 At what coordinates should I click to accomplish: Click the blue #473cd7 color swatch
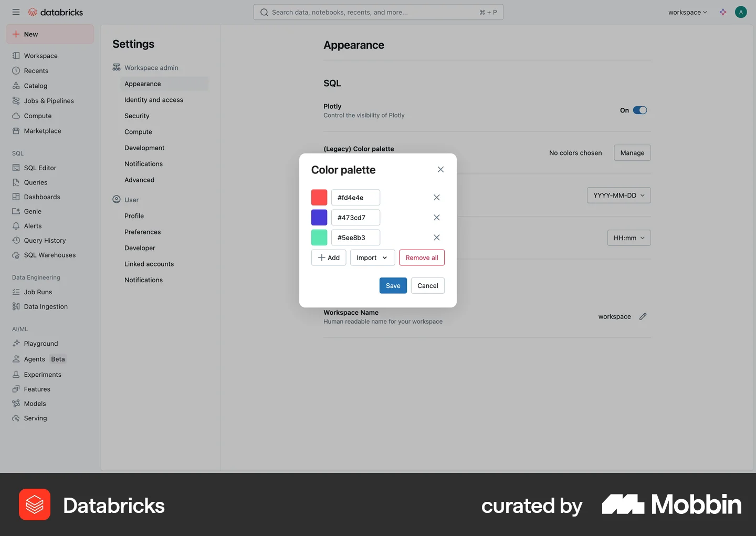point(319,218)
